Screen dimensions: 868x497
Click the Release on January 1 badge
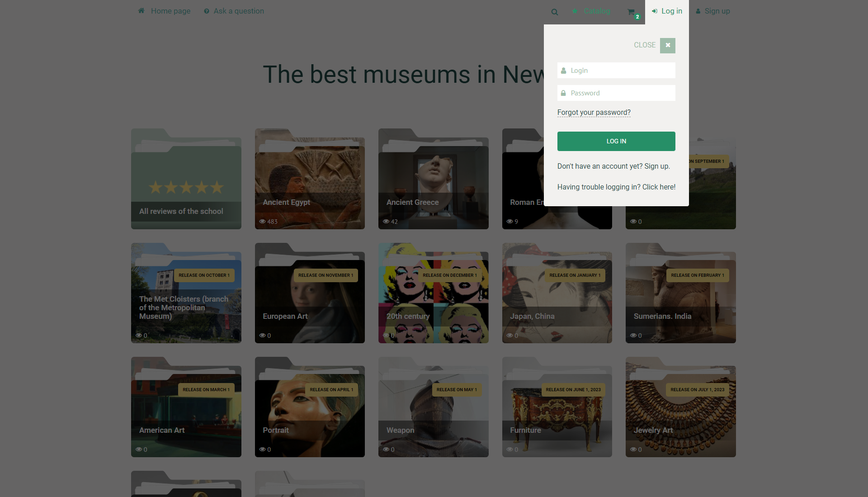point(575,275)
